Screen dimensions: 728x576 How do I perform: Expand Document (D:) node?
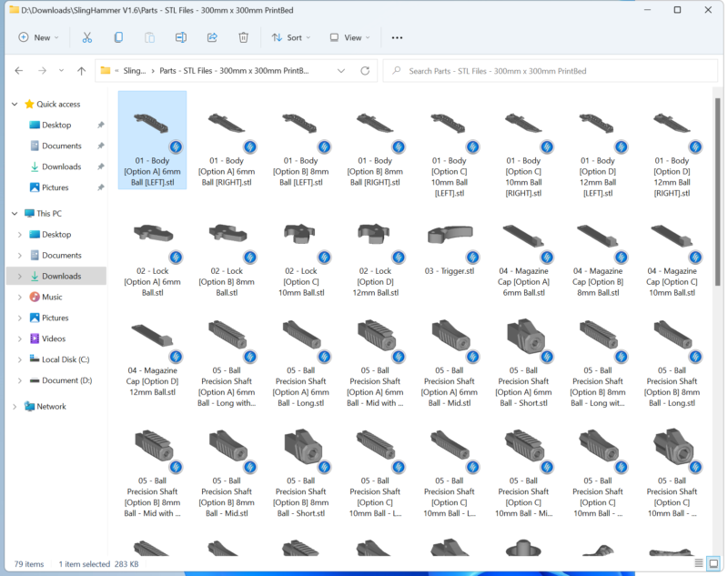[19, 380]
